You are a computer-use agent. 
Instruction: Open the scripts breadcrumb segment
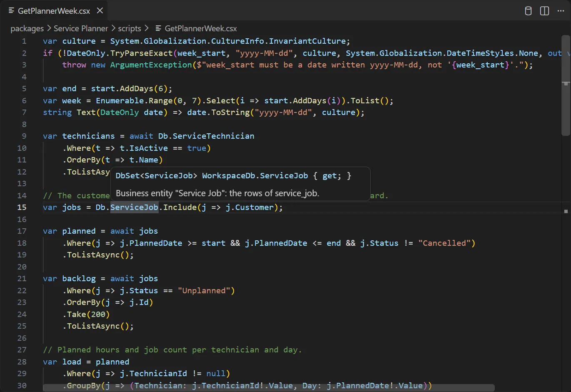[130, 28]
